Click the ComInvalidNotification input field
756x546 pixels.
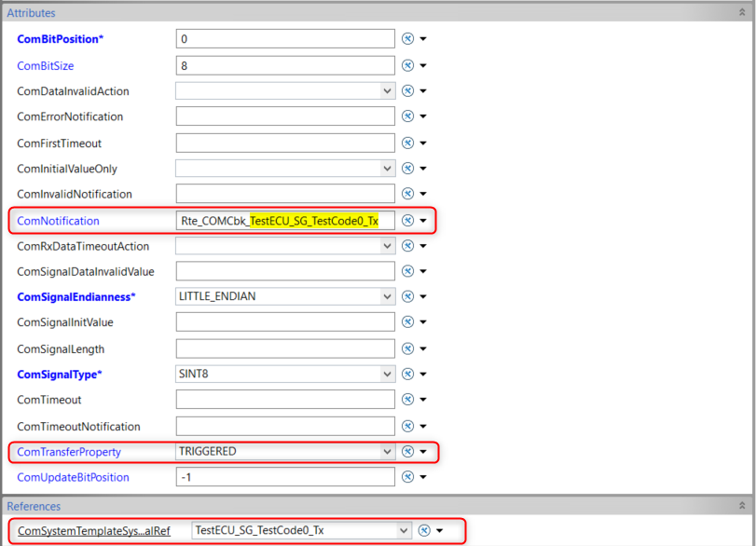pos(285,194)
